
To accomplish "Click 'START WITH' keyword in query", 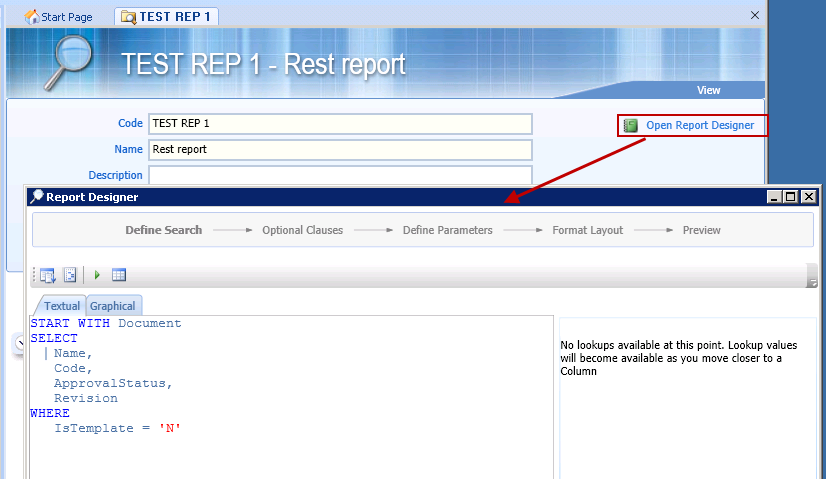I will pos(70,323).
